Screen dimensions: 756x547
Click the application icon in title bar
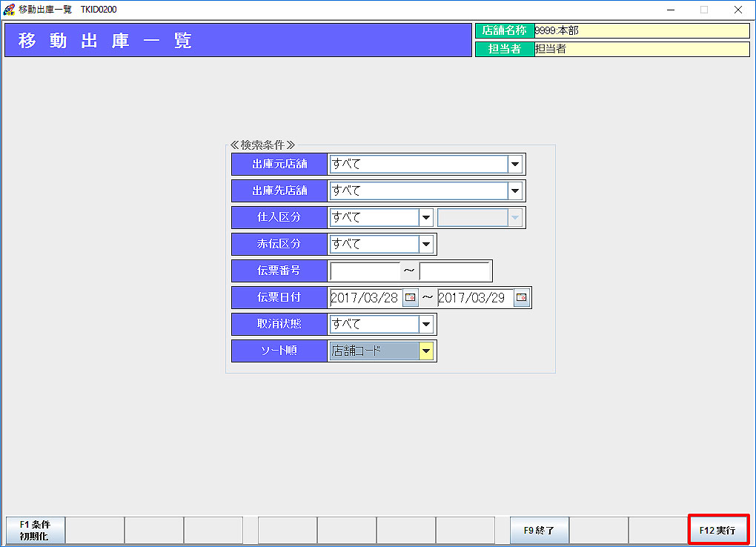click(9, 10)
